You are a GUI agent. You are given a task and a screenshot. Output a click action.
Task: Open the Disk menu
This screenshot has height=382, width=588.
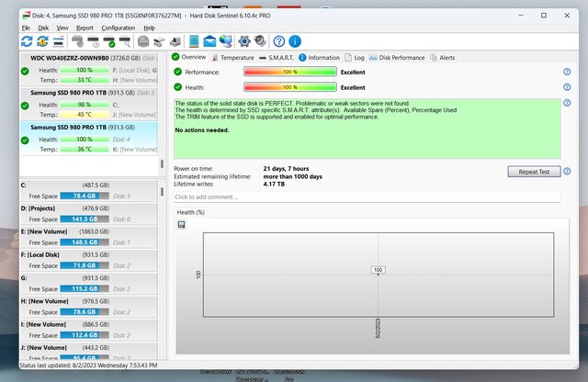click(43, 28)
